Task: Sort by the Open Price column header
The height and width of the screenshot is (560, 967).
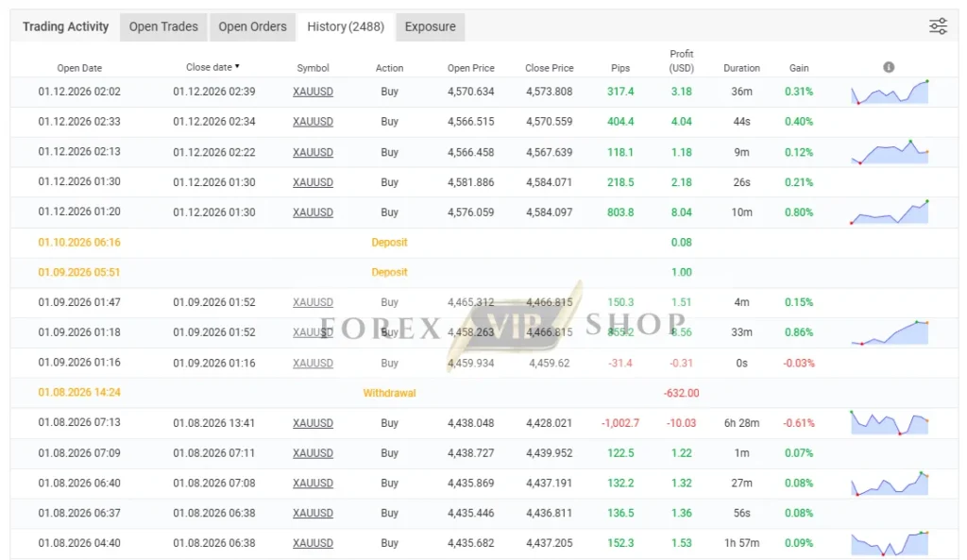Action: [471, 68]
